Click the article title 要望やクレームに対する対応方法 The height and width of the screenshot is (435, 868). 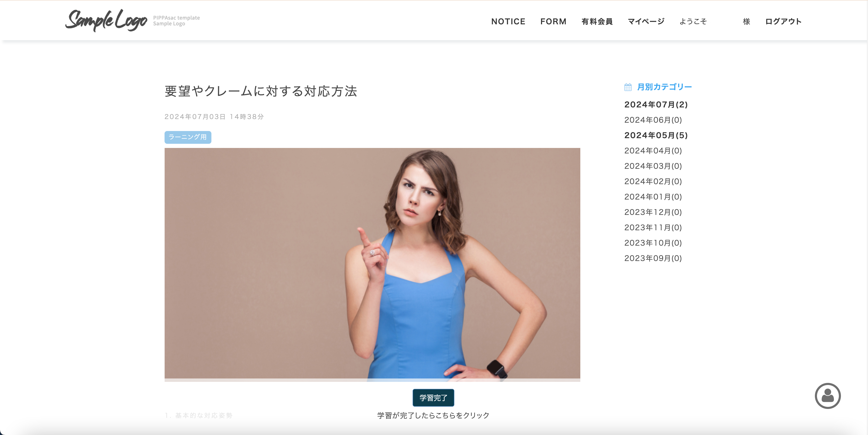[x=261, y=91]
